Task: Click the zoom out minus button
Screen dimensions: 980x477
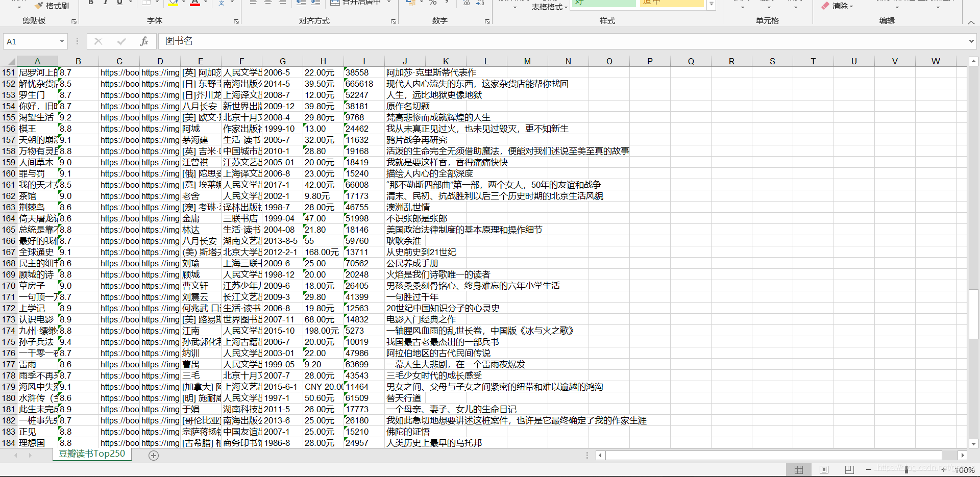Action: (869, 469)
